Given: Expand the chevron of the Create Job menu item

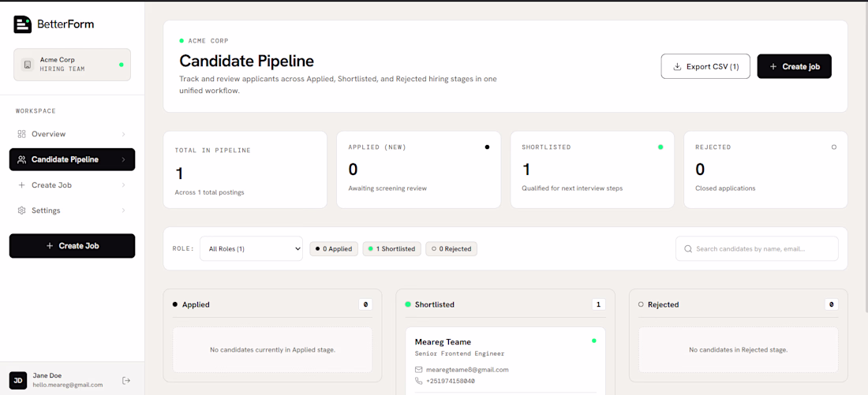Looking at the screenshot, I should (123, 184).
